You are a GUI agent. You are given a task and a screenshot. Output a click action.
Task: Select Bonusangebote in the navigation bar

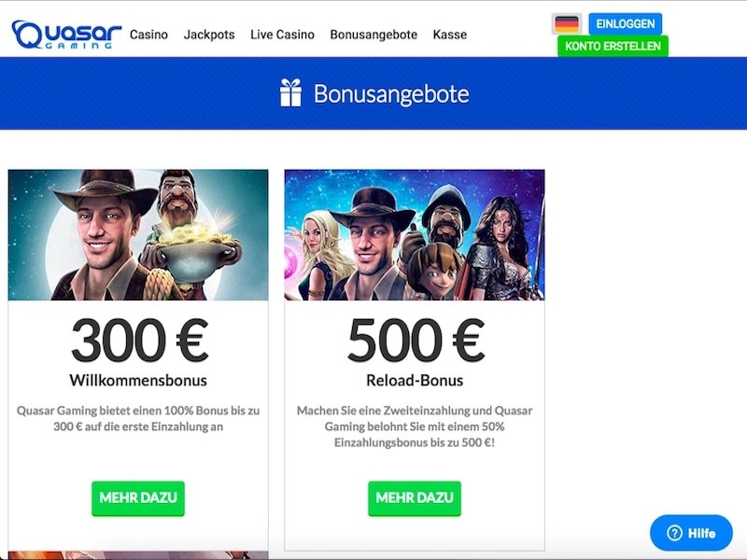(373, 35)
